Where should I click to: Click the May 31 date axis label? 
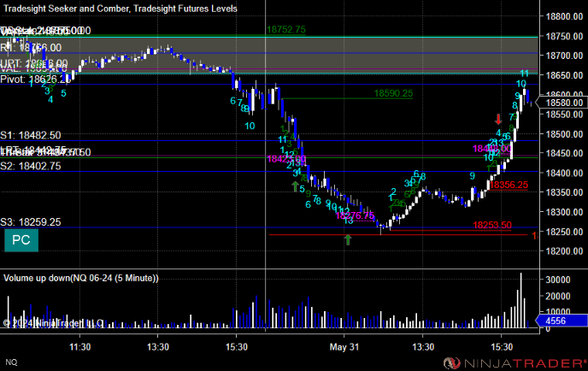[x=344, y=347]
